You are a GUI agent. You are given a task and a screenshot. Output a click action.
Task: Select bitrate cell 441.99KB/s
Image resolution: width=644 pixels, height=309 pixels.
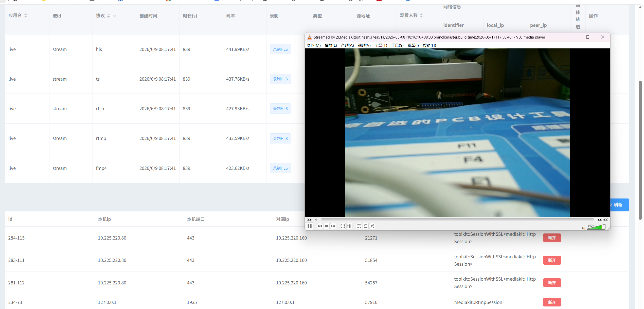(238, 49)
